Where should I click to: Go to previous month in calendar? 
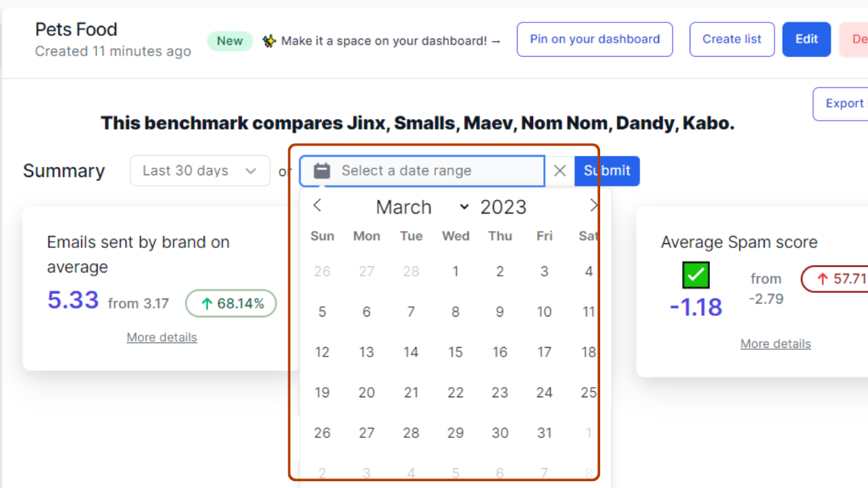coord(317,205)
